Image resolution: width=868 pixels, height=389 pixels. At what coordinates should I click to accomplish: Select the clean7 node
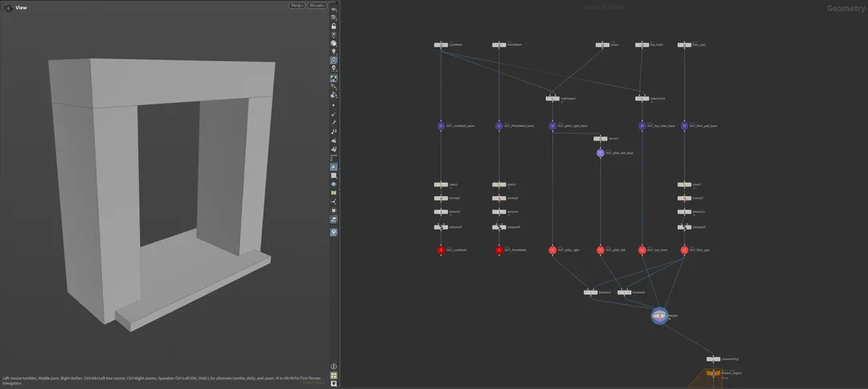click(684, 185)
